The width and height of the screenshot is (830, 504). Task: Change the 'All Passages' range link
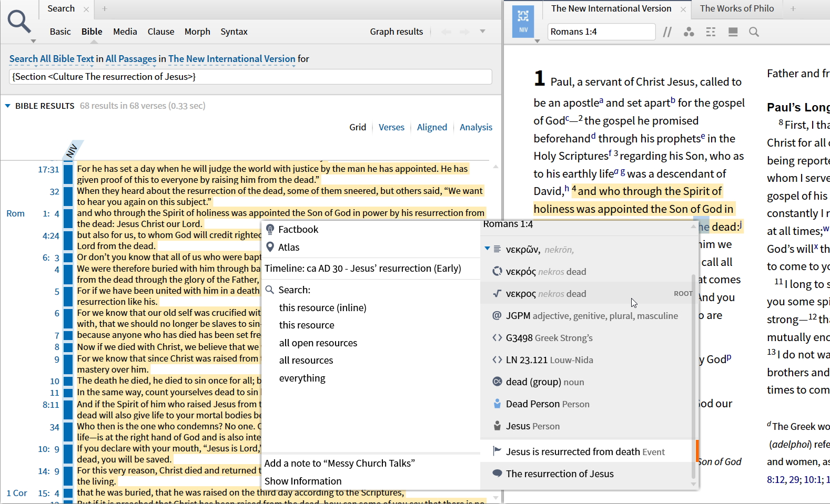point(131,59)
